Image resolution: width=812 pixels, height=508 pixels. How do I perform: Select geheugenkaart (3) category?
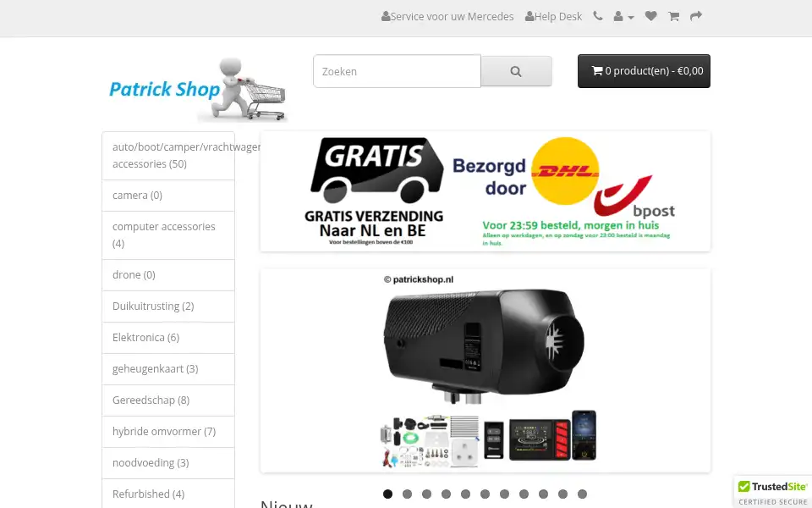(x=168, y=369)
